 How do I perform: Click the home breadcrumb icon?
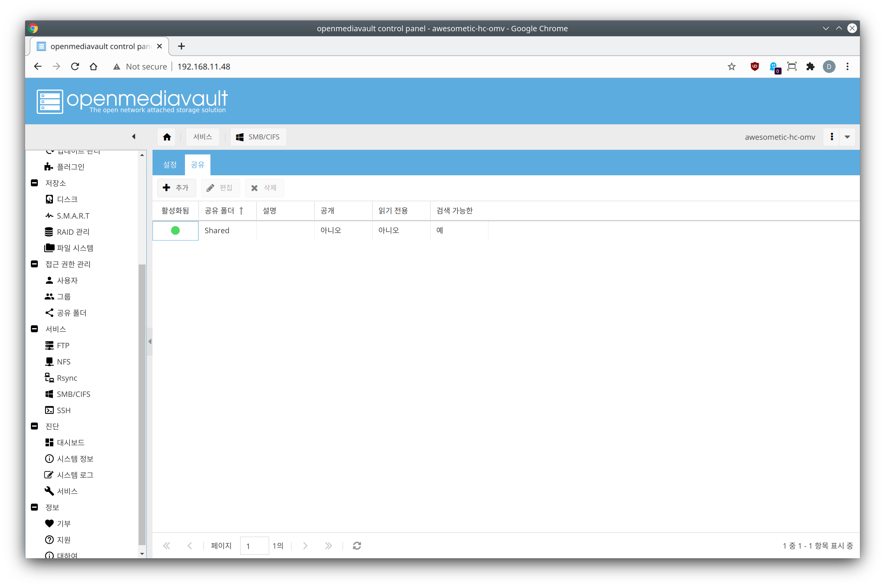pos(167,137)
